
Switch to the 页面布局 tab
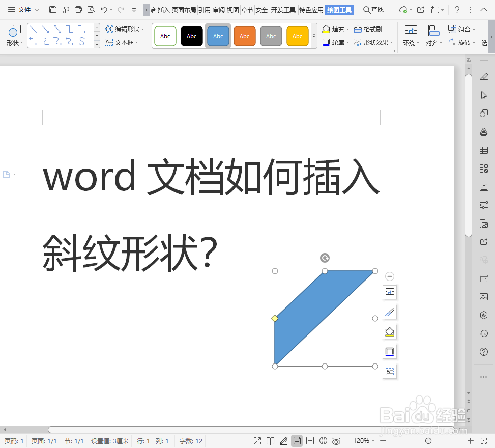184,10
